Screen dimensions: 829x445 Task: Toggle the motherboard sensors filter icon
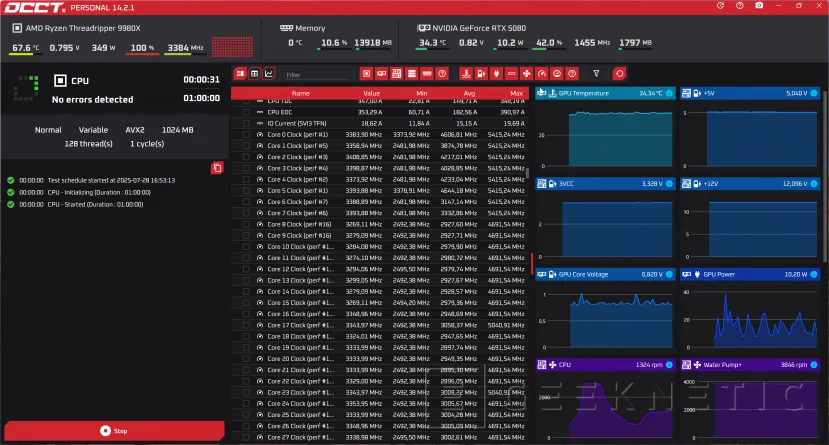point(397,74)
